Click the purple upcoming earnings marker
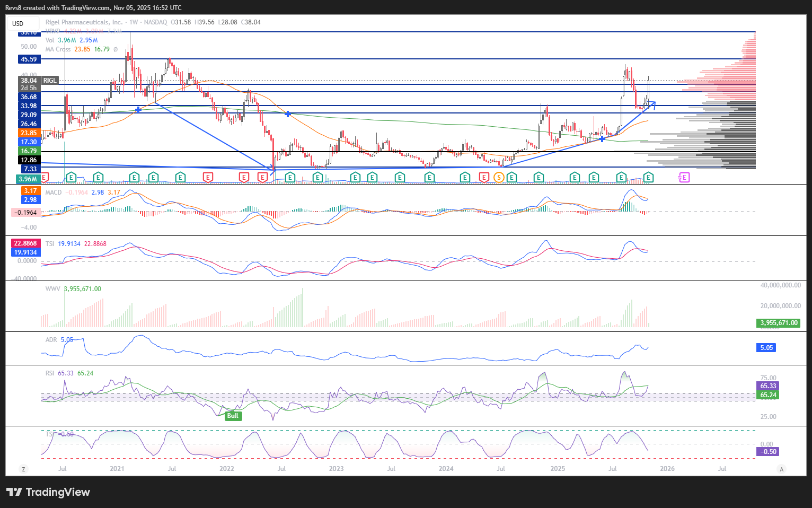Image resolution: width=812 pixels, height=508 pixels. pyautogui.click(x=684, y=177)
